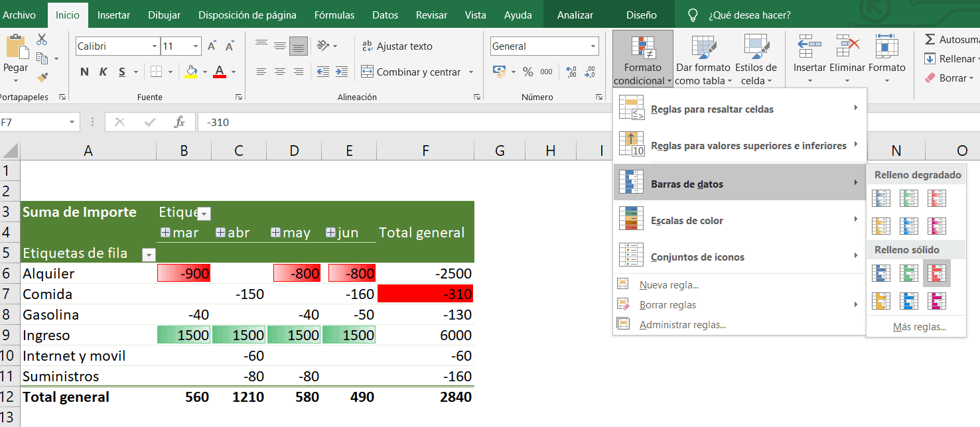Switch to the Datos tab
The image size is (980, 427).
pyautogui.click(x=385, y=15)
